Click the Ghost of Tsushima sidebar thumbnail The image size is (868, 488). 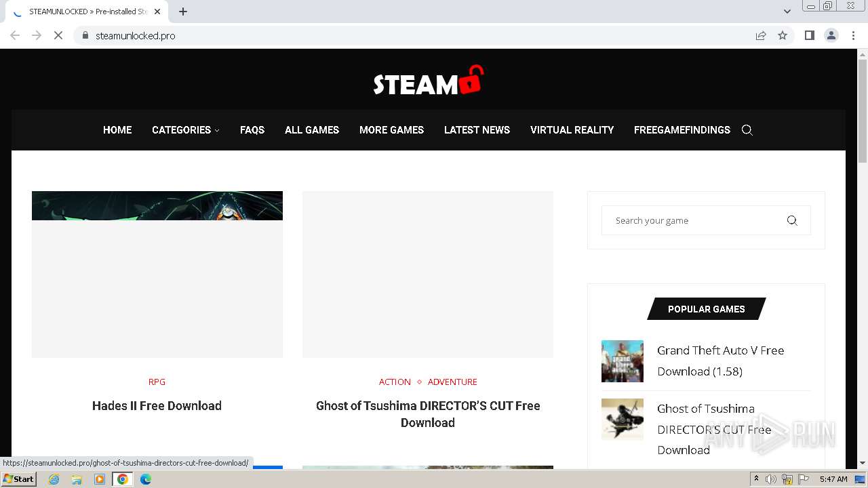pyautogui.click(x=623, y=420)
